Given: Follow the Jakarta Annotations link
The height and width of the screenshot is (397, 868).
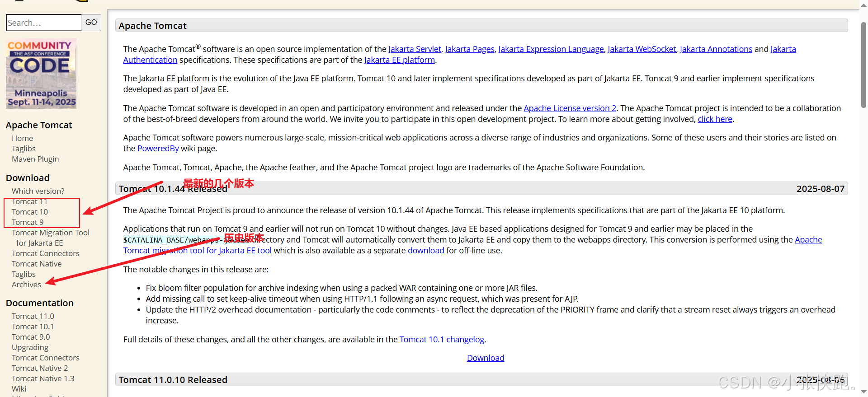Looking at the screenshot, I should pyautogui.click(x=716, y=49).
